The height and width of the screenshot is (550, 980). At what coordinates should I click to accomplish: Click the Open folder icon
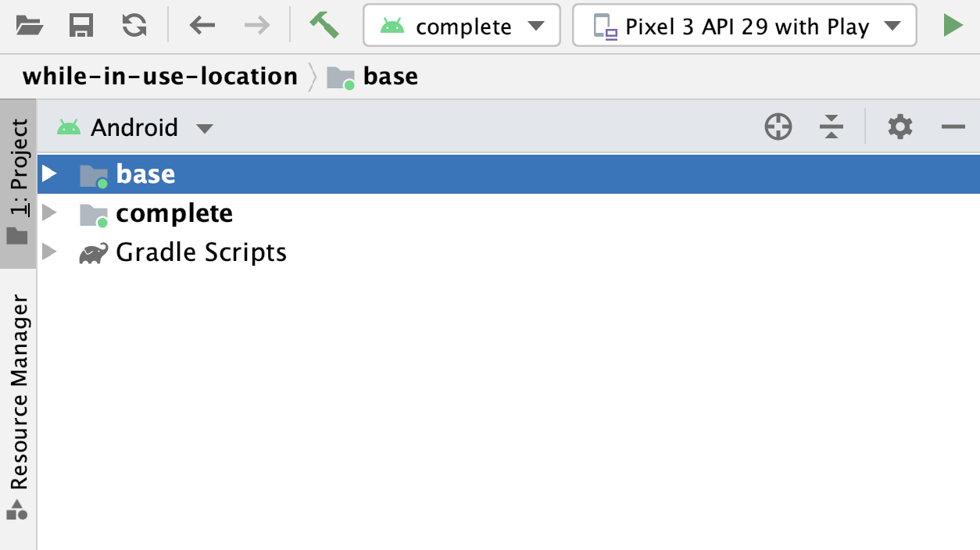[x=30, y=26]
